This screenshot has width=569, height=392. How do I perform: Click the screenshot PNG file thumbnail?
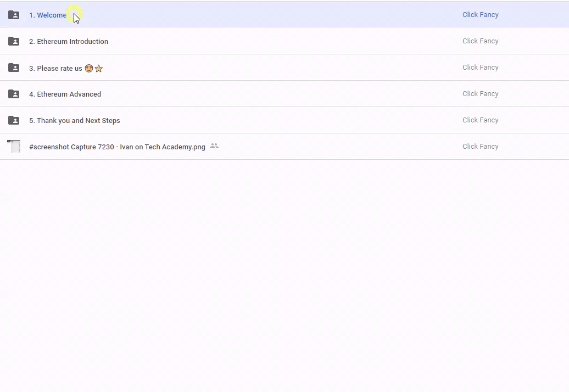coord(14,147)
